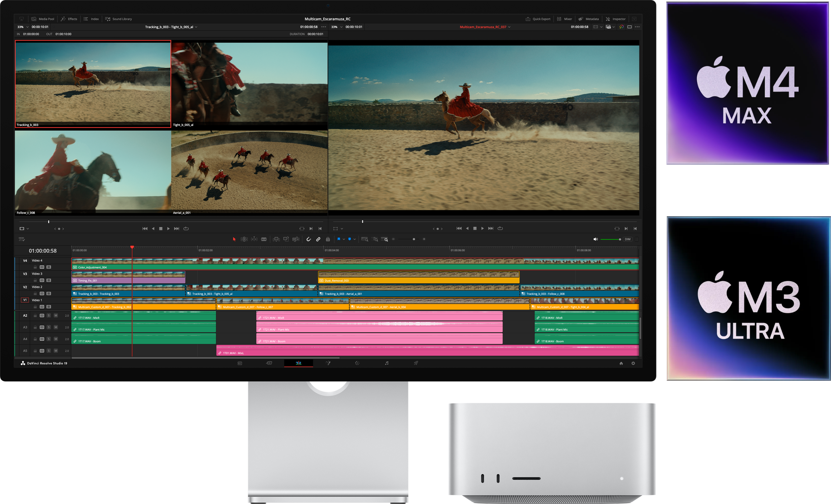Viewport: 831px width, 504px height.
Task: Toggle the Linked Selection chain icon
Action: pyautogui.click(x=318, y=239)
